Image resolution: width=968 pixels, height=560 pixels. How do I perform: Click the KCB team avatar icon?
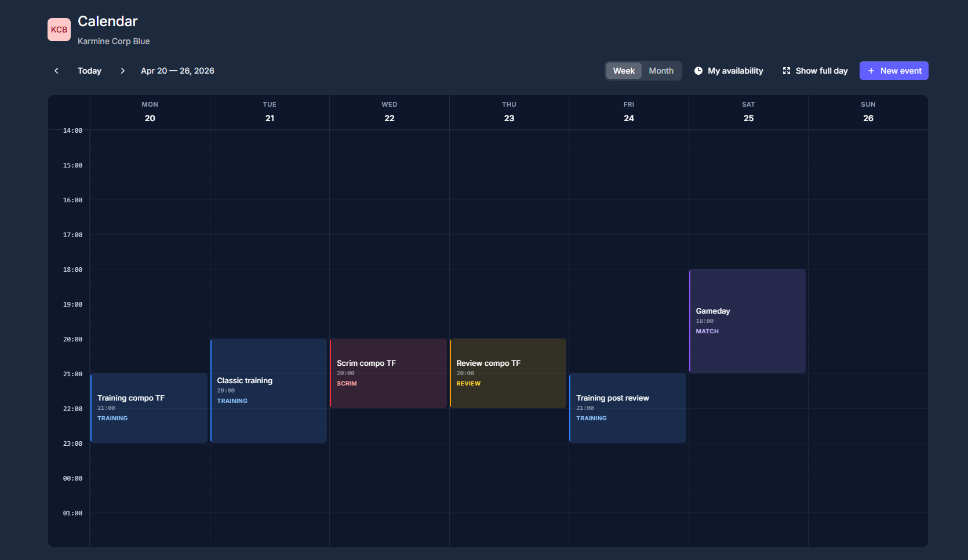point(59,30)
